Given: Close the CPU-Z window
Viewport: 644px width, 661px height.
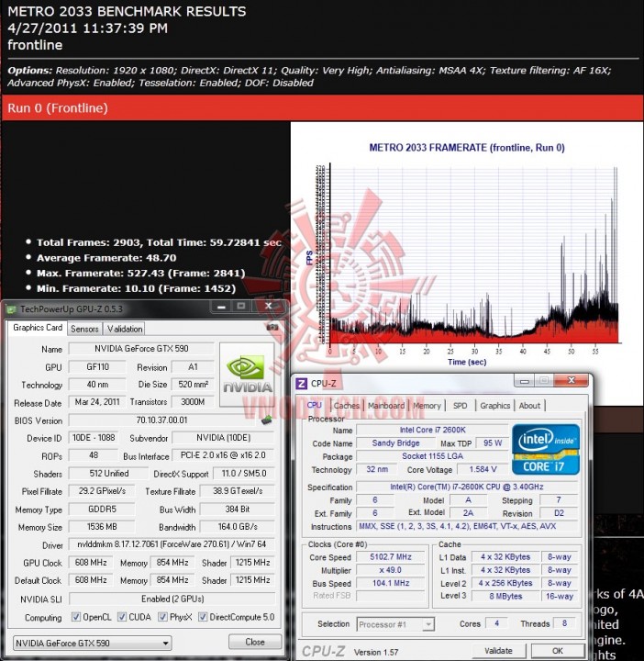Looking at the screenshot, I should tap(572, 380).
